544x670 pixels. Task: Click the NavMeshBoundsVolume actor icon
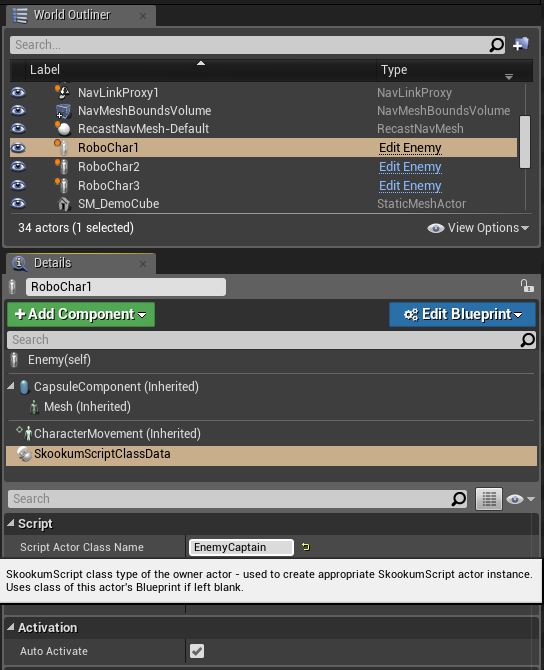tap(63, 111)
